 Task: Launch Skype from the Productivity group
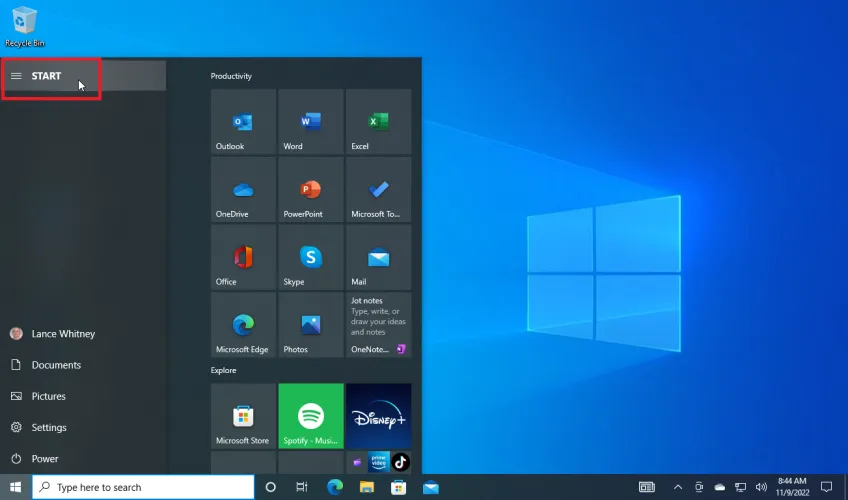(x=311, y=258)
